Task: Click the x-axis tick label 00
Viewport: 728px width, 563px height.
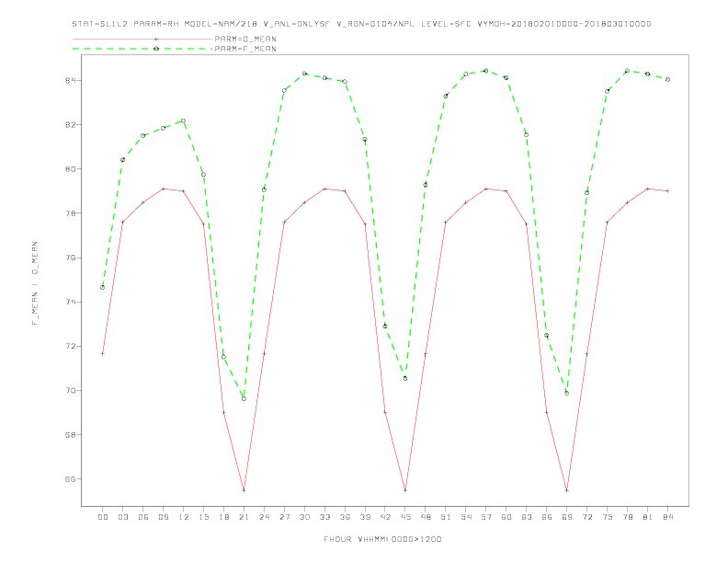Action: pyautogui.click(x=103, y=517)
